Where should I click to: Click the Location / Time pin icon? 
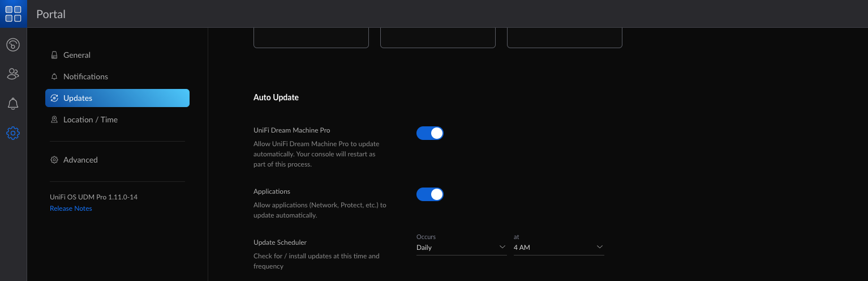[54, 120]
